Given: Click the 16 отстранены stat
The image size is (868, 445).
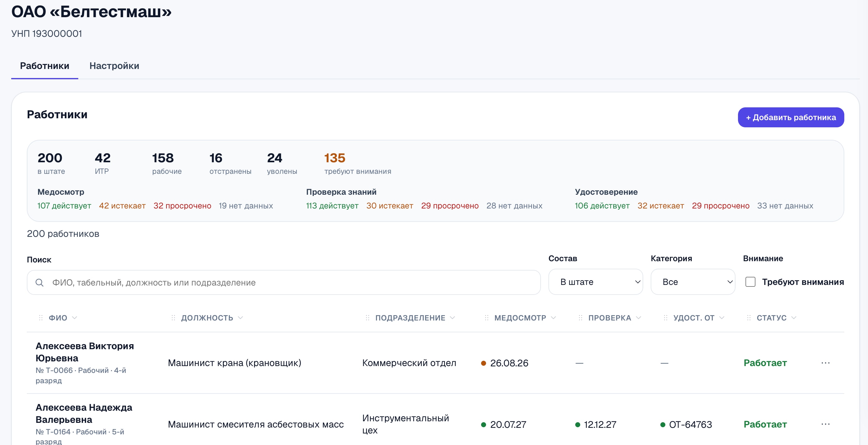Looking at the screenshot, I should tap(230, 163).
